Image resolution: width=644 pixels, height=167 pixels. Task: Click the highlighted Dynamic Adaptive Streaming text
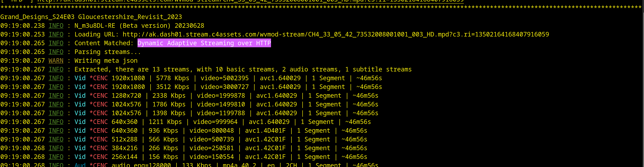click(204, 43)
